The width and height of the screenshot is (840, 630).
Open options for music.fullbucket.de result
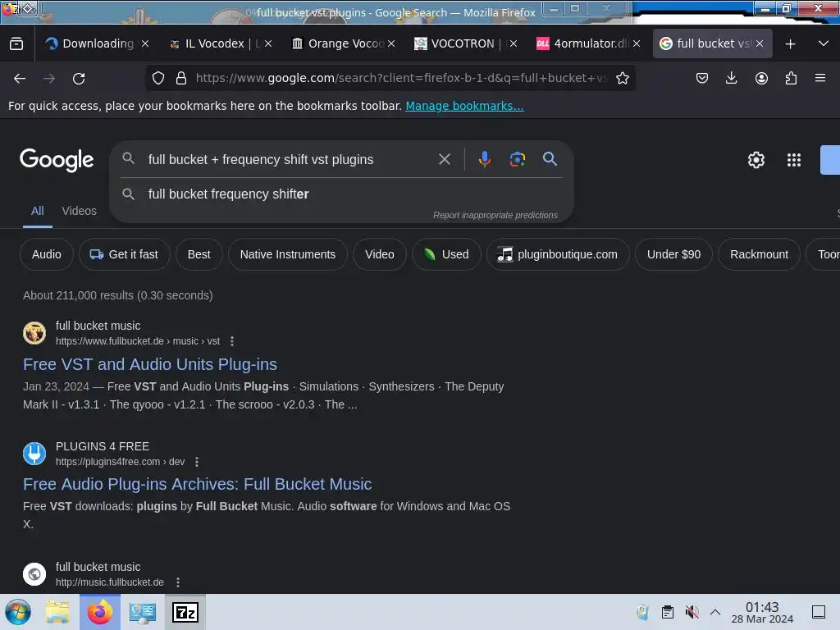click(178, 582)
